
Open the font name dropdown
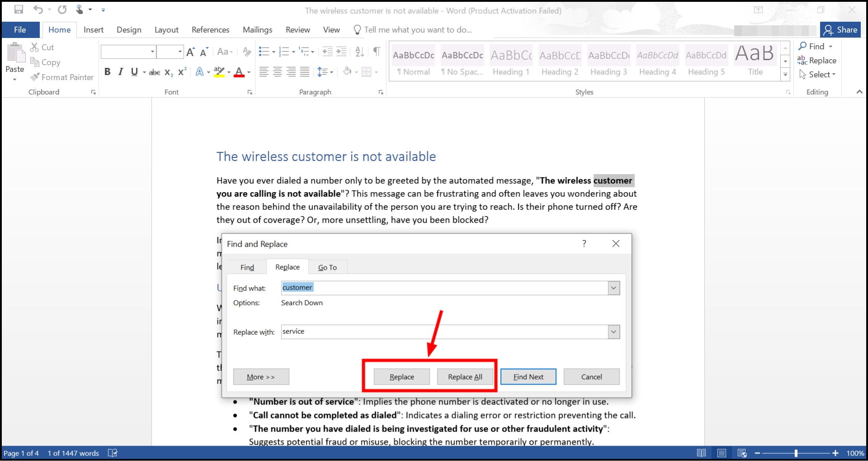152,52
